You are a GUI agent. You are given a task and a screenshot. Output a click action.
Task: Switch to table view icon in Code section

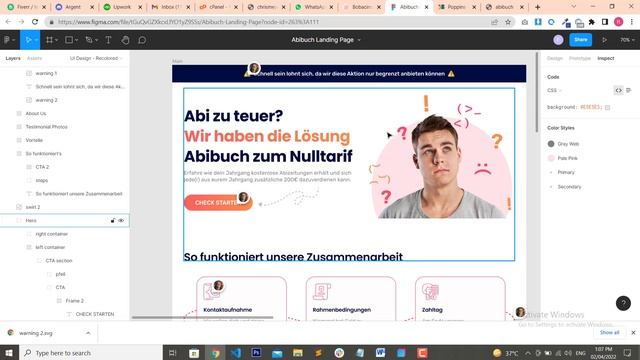pyautogui.click(x=629, y=90)
